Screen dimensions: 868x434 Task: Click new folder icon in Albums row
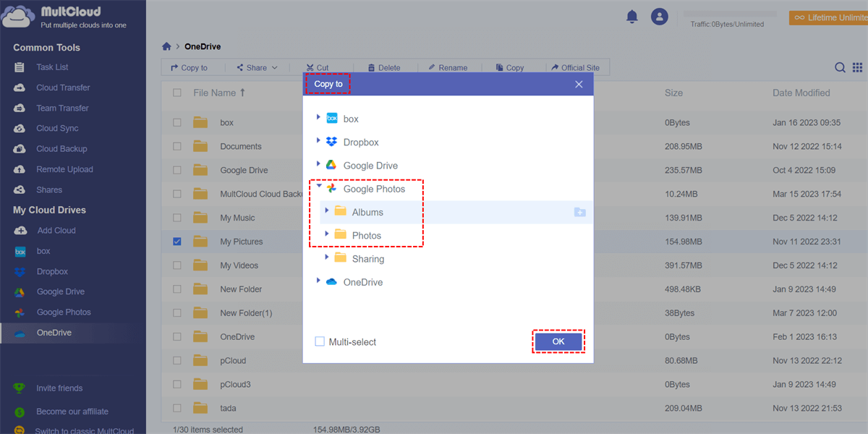(580, 212)
